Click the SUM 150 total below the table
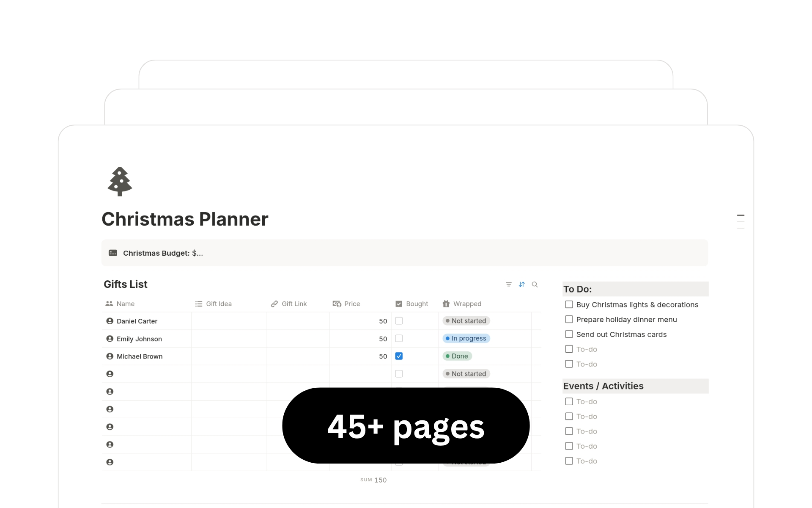 point(373,480)
